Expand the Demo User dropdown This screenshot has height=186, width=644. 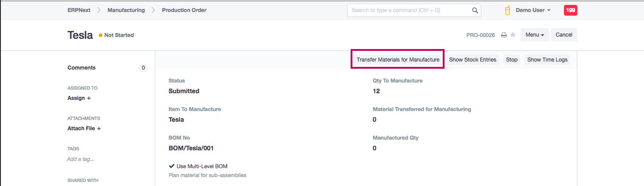click(x=533, y=10)
